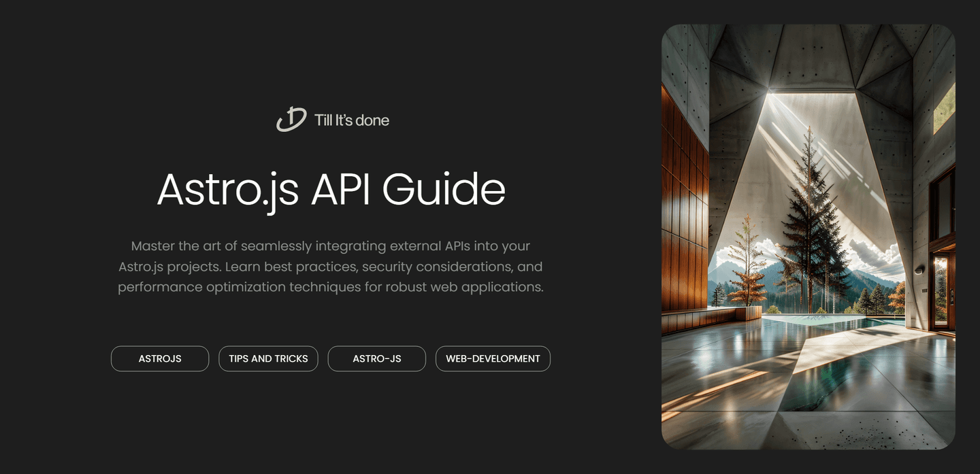Screen dimensions: 980x474
Task: Click the rightmost tag in the tag row
Action: coord(493,358)
